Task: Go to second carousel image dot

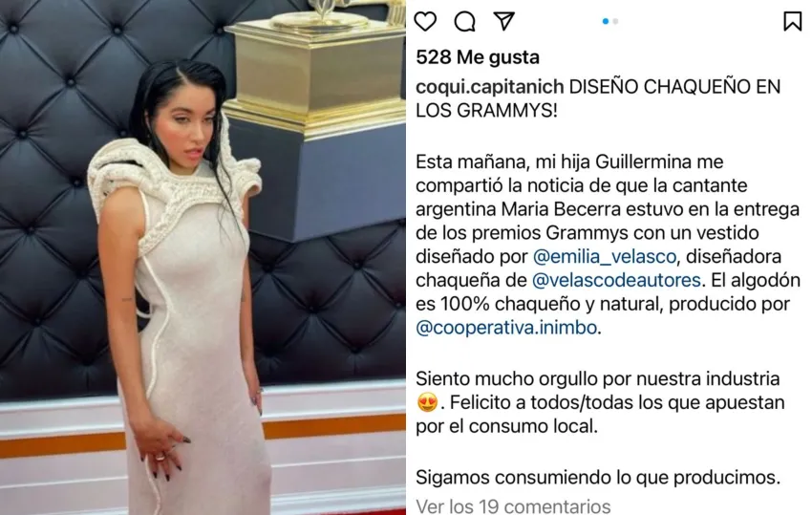Action: point(615,21)
